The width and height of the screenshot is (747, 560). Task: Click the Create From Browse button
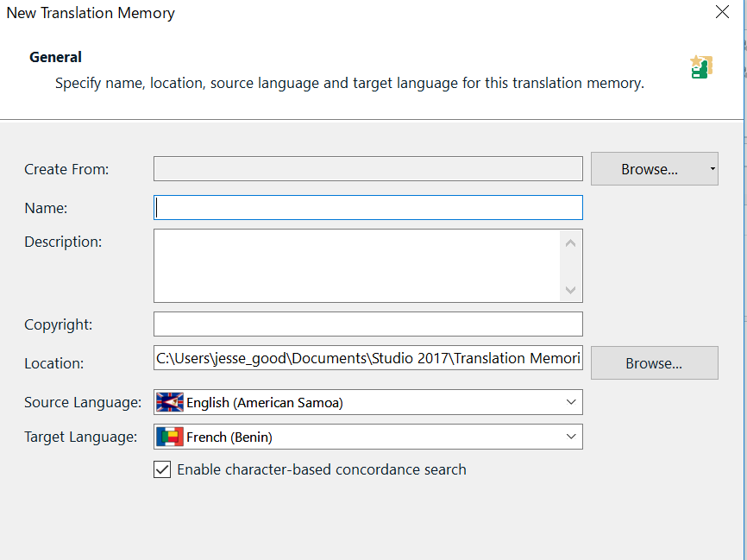649,169
